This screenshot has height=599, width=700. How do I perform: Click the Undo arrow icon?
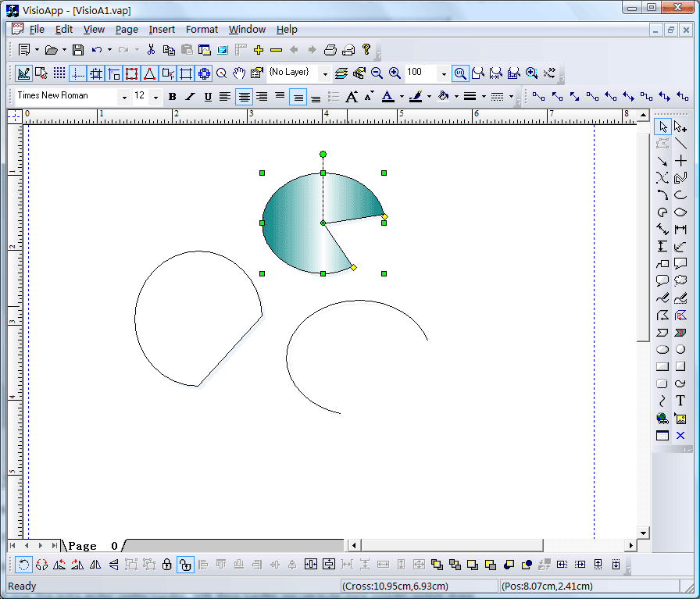pos(96,50)
